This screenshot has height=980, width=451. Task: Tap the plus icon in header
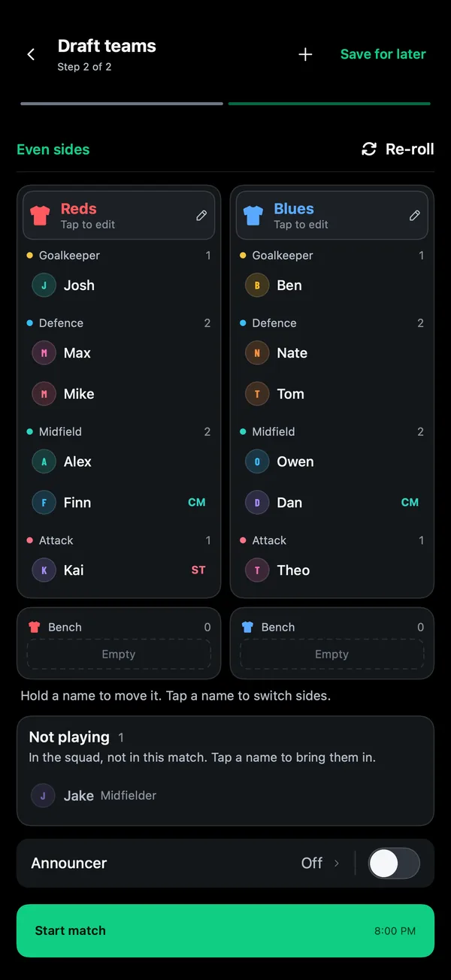(x=305, y=54)
